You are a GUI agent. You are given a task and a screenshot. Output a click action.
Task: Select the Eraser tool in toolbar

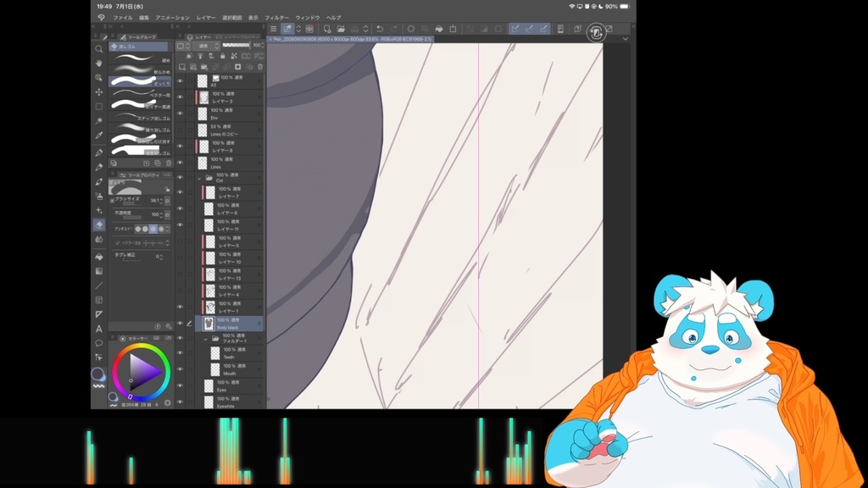click(99, 225)
